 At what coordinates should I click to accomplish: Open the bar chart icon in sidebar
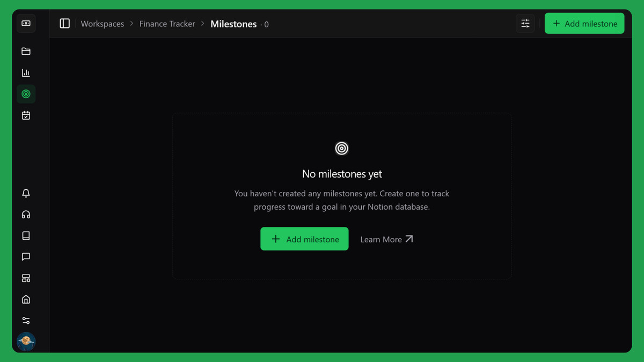[x=26, y=73]
